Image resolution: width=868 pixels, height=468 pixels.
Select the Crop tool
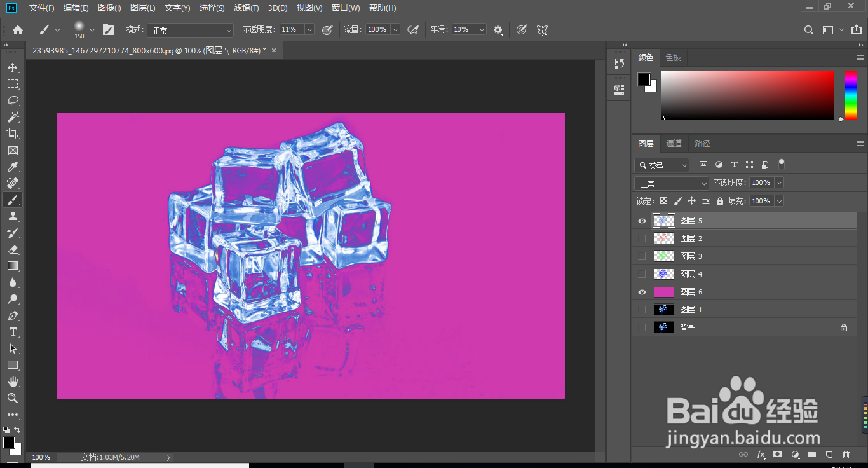pos(13,134)
